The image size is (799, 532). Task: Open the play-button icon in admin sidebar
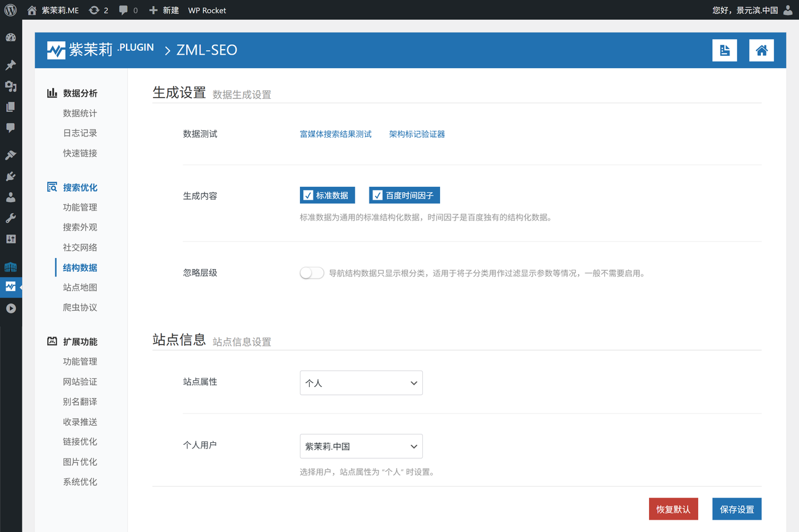coord(10,308)
